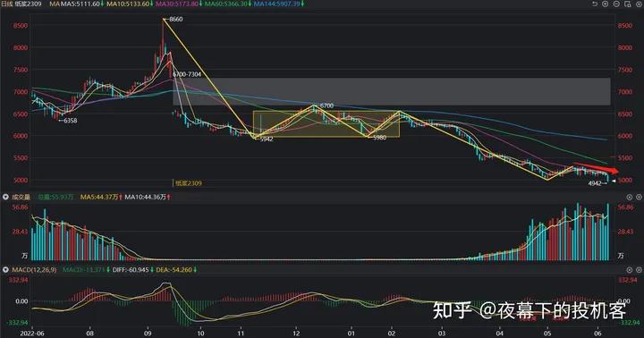Image resolution: width=644 pixels, height=338 pixels.
Task: Click the 5500 tick on right price axis
Action: pyautogui.click(x=625, y=157)
